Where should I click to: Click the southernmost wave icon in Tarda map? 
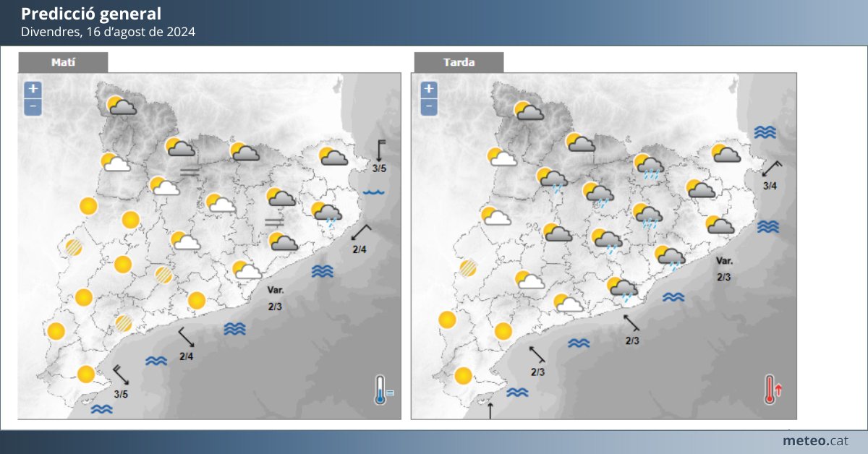click(517, 393)
